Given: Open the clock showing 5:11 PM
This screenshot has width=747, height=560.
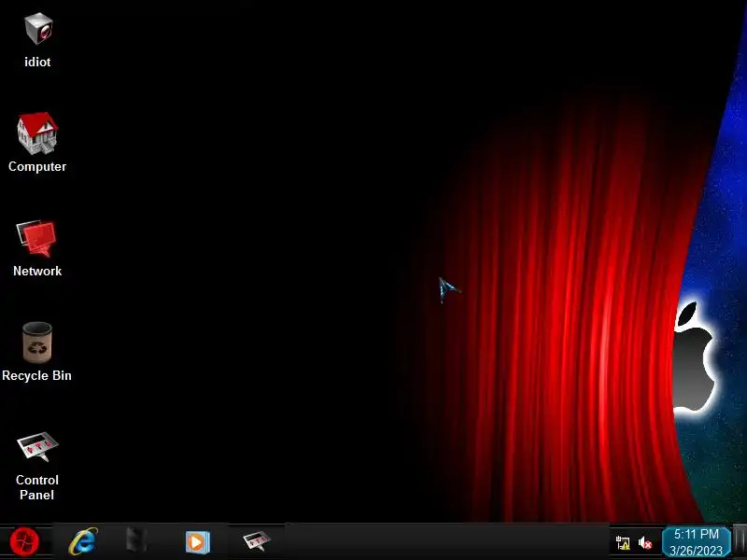Looking at the screenshot, I should click(x=696, y=542).
